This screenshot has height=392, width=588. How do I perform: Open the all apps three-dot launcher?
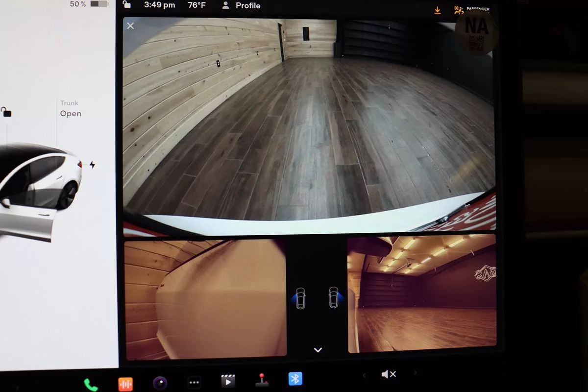[x=194, y=382]
